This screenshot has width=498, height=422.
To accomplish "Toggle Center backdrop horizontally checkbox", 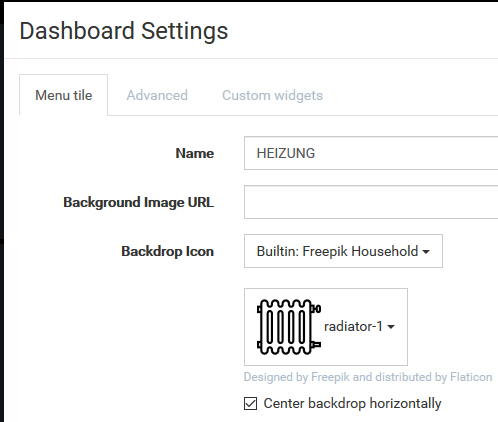I will 250,403.
